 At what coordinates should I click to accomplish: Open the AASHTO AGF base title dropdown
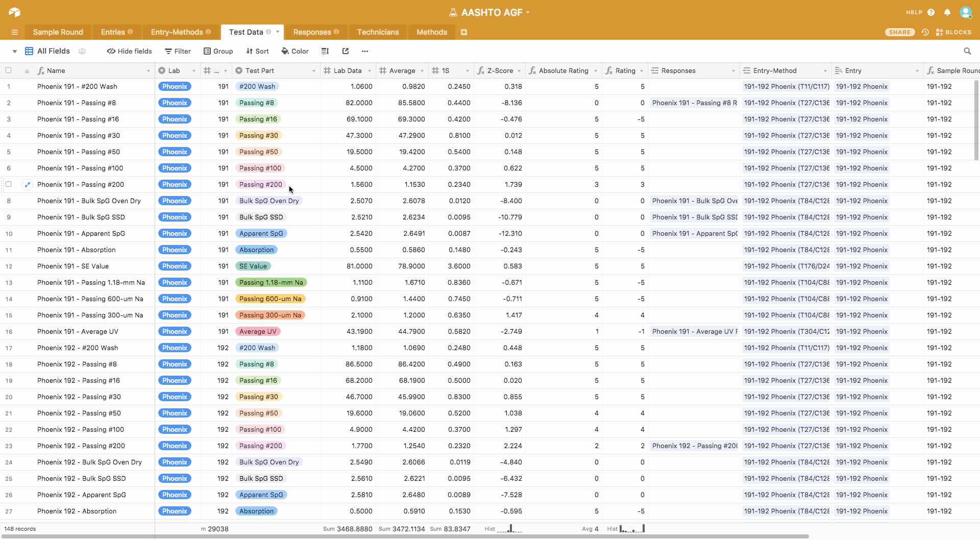click(489, 12)
